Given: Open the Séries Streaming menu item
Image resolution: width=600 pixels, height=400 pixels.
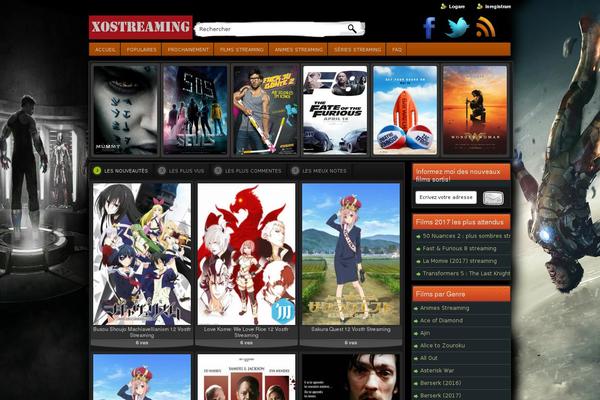Looking at the screenshot, I should pyautogui.click(x=357, y=50).
